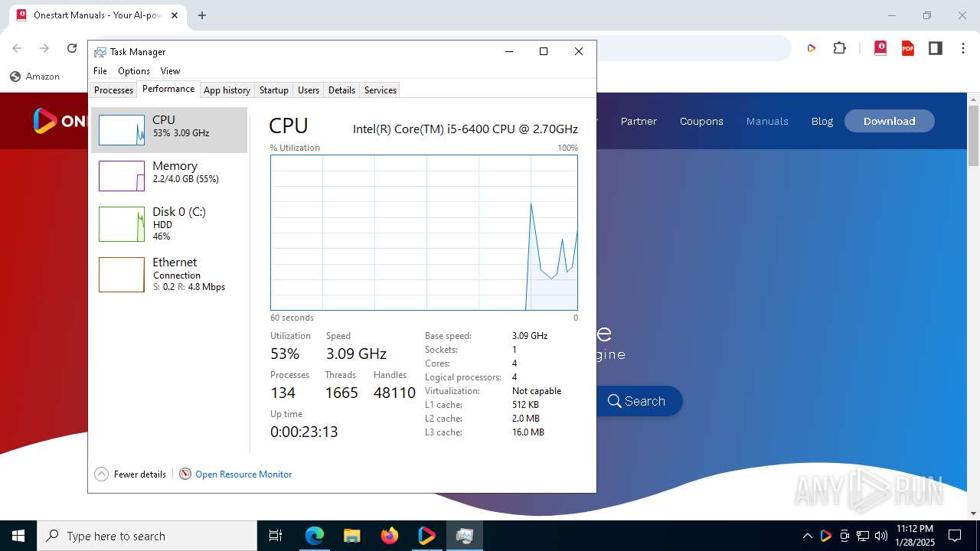
Task: Click the Onestart Manuals browser tab
Action: (x=97, y=15)
